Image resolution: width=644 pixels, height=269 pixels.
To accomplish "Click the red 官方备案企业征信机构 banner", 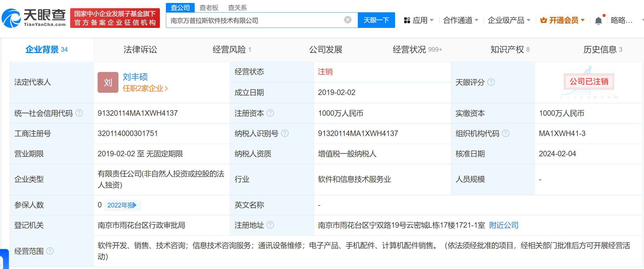I will (115, 18).
